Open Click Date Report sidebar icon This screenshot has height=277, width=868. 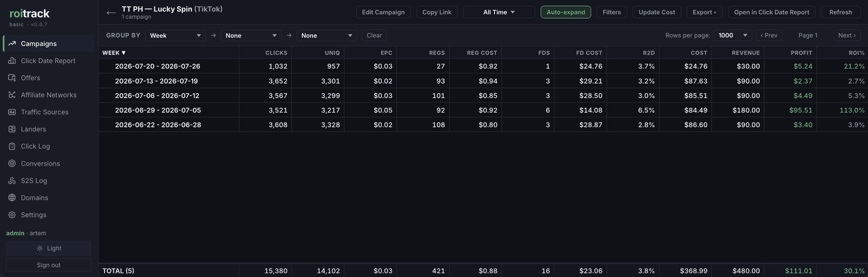click(x=12, y=61)
